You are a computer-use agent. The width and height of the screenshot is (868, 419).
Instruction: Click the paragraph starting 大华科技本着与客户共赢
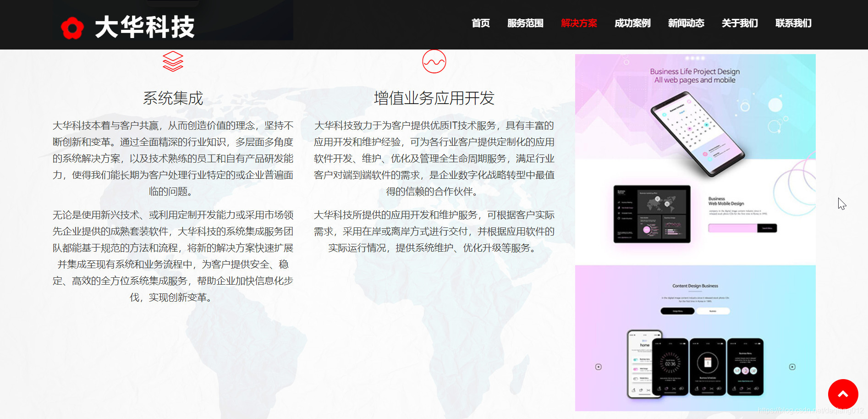click(x=173, y=159)
